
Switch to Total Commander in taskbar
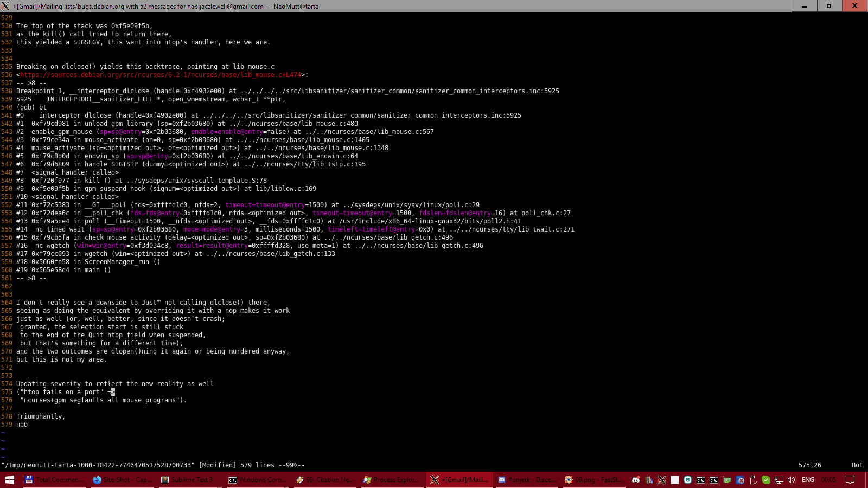54,480
